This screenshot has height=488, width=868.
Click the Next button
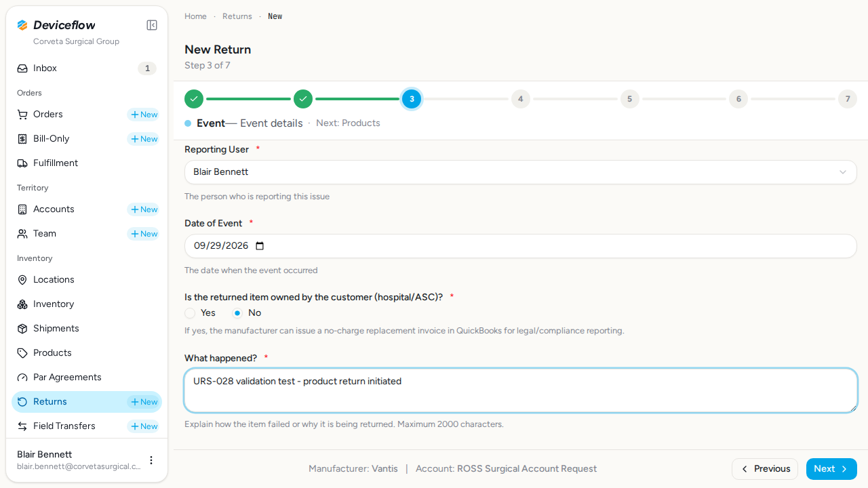click(x=831, y=469)
